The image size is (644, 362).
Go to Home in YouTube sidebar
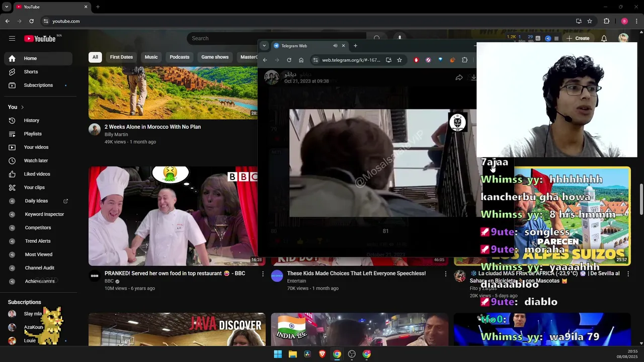coord(38,58)
